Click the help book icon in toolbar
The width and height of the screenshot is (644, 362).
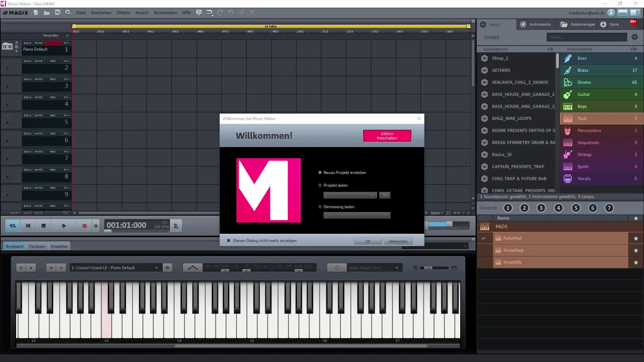pos(199,13)
